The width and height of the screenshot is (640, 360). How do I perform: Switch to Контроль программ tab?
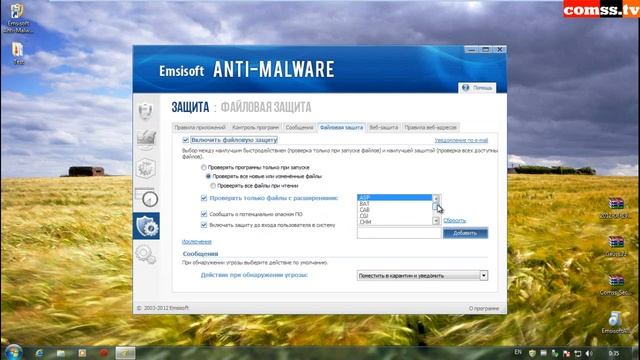click(x=256, y=127)
